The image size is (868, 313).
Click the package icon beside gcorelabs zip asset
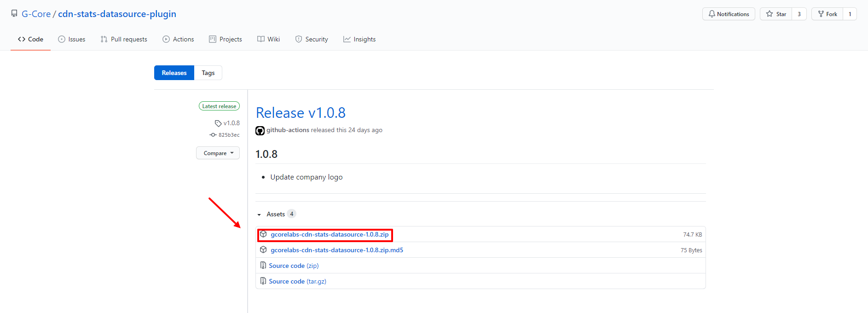click(x=263, y=234)
